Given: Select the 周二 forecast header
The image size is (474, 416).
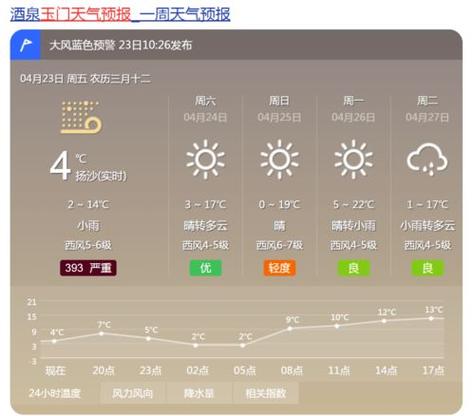Looking at the screenshot, I should pos(427,101).
